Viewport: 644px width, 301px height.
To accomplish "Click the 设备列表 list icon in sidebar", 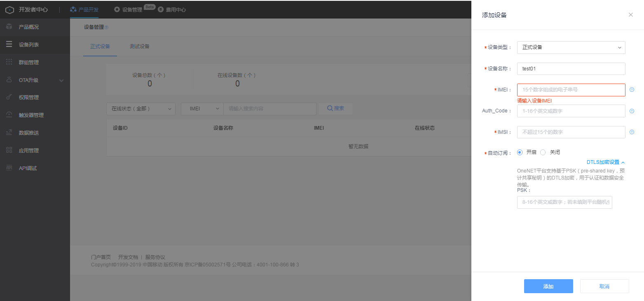I will point(9,44).
